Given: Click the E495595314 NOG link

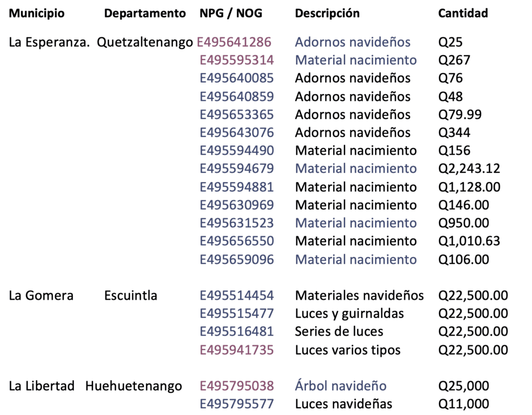Looking at the screenshot, I should (x=237, y=60).
